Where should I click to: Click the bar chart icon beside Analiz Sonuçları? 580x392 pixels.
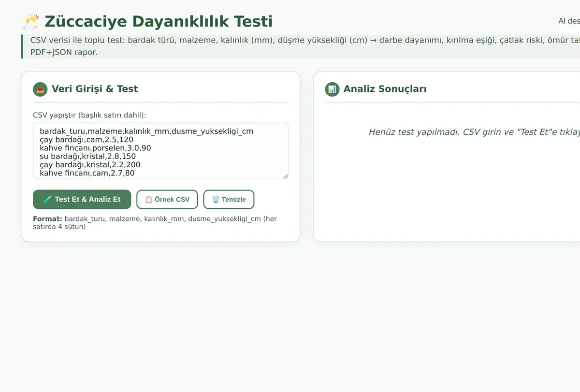point(332,89)
